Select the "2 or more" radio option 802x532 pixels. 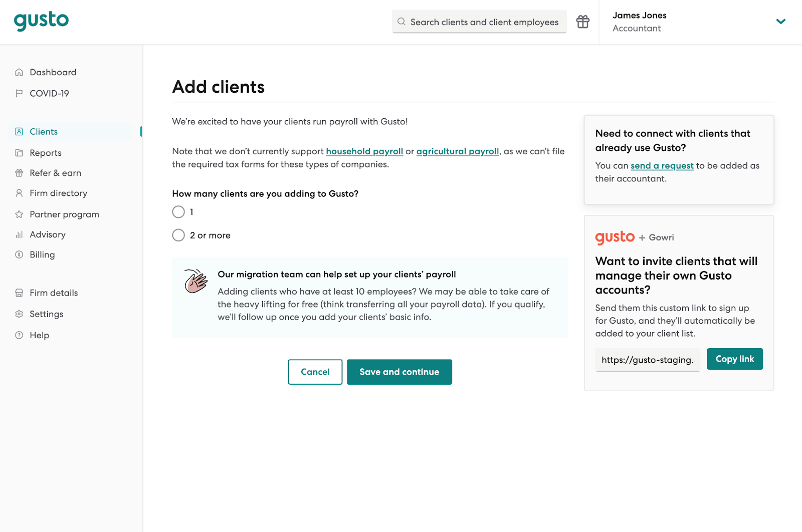[x=178, y=235]
